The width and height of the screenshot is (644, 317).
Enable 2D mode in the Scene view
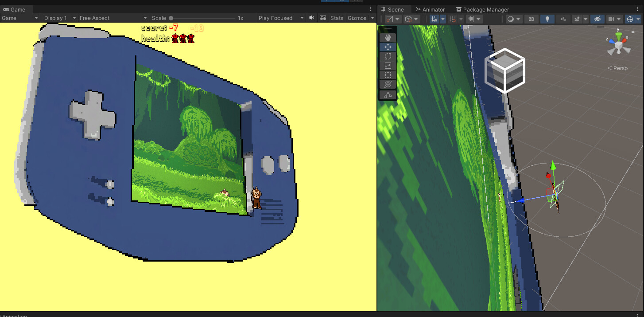pyautogui.click(x=531, y=19)
